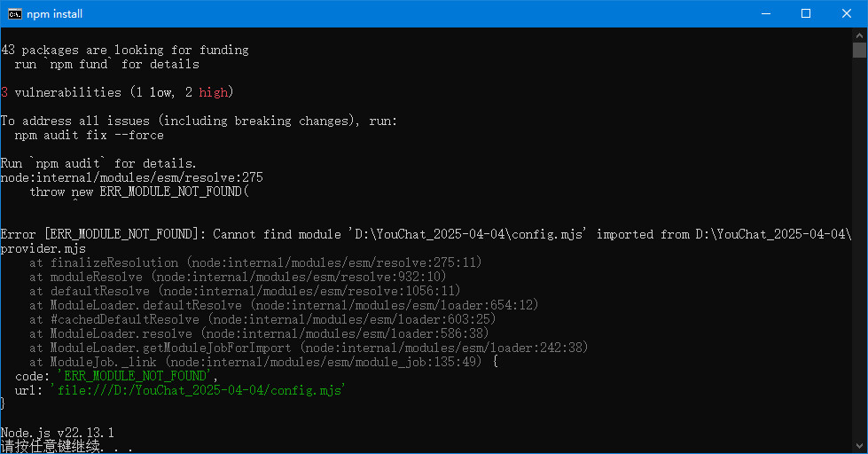Viewport: 868px width, 454px height.
Task: Click the "Node.js v22.13.1" version line
Action: coord(58,433)
